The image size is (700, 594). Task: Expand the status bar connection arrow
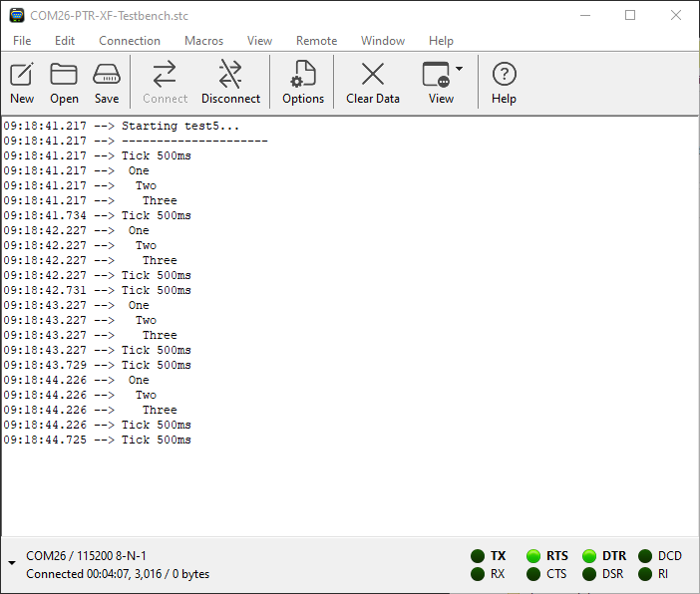[x=12, y=564]
